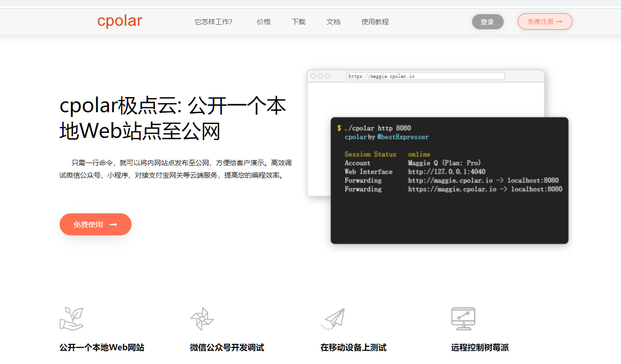
Task: Click the main headline cpolar极点云
Action: point(173,118)
